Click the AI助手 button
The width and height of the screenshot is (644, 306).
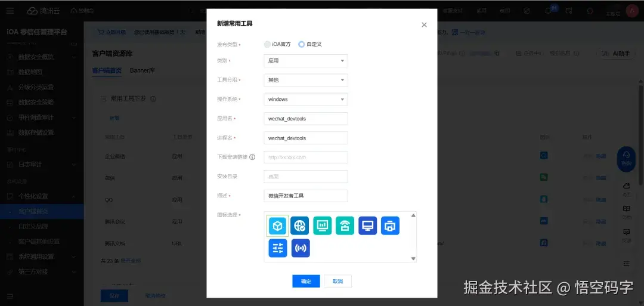617,54
